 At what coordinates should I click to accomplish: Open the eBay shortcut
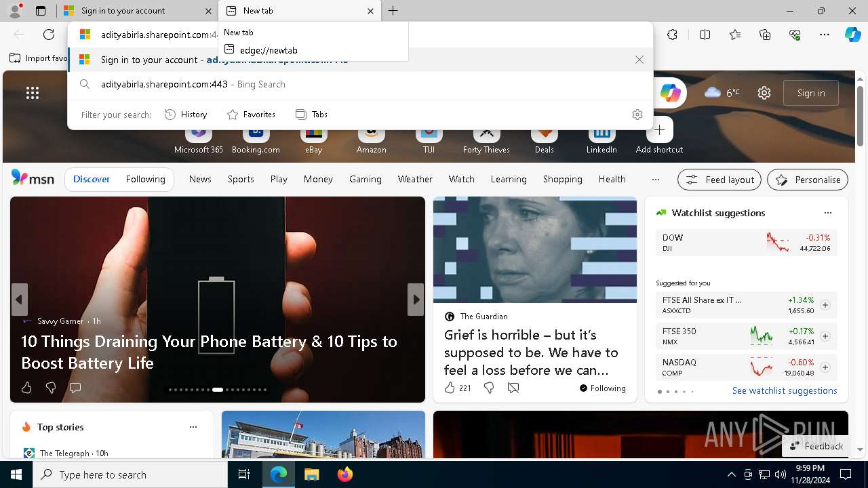pyautogui.click(x=313, y=140)
